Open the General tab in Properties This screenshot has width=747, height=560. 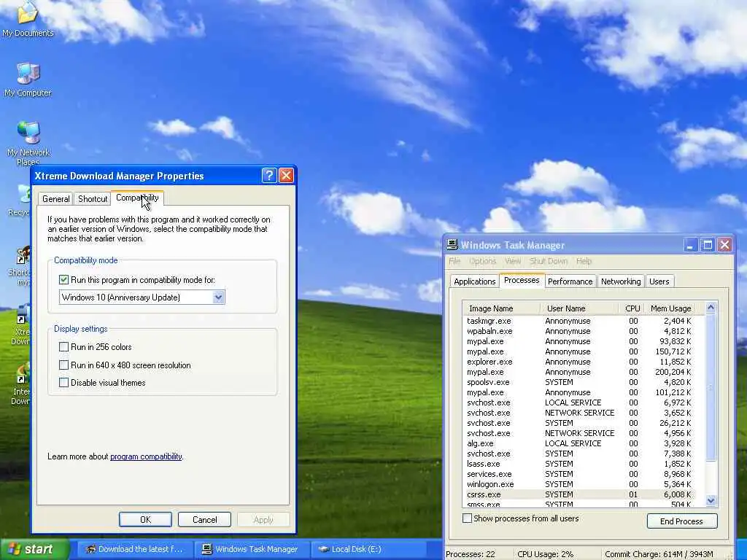55,199
